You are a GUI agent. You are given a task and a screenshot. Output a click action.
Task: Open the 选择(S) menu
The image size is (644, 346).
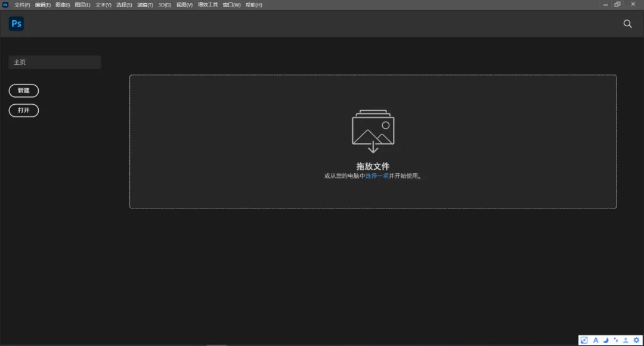(x=124, y=5)
